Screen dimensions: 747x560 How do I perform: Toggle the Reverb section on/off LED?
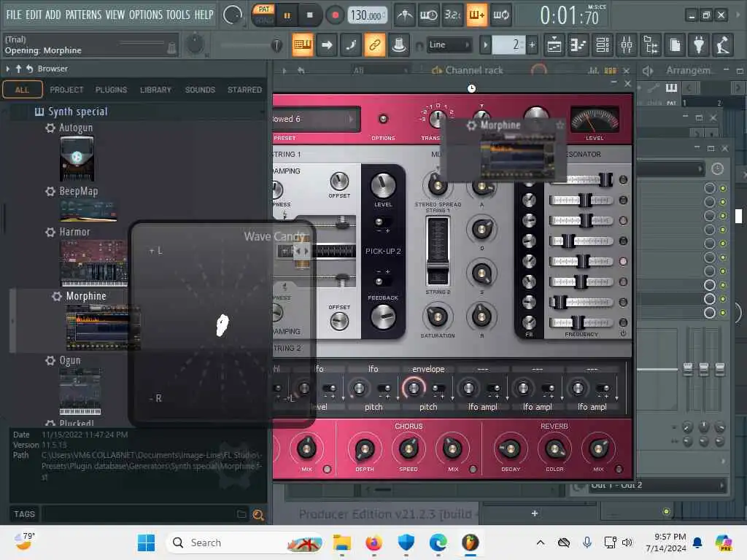pos(619,469)
